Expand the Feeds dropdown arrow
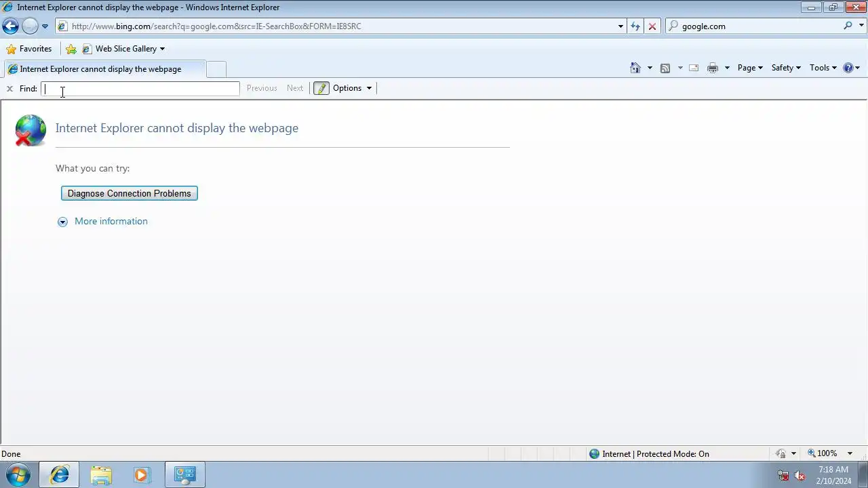The image size is (868, 488). tap(680, 68)
